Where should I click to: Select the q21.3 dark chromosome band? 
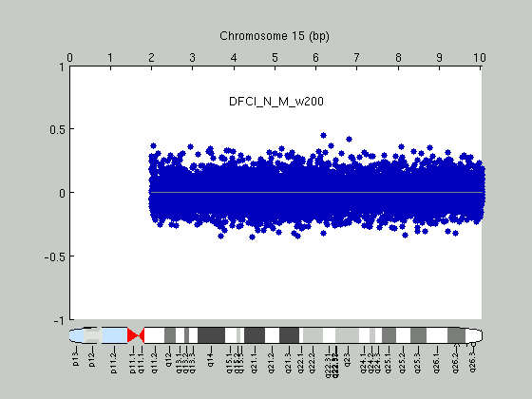coord(289,335)
